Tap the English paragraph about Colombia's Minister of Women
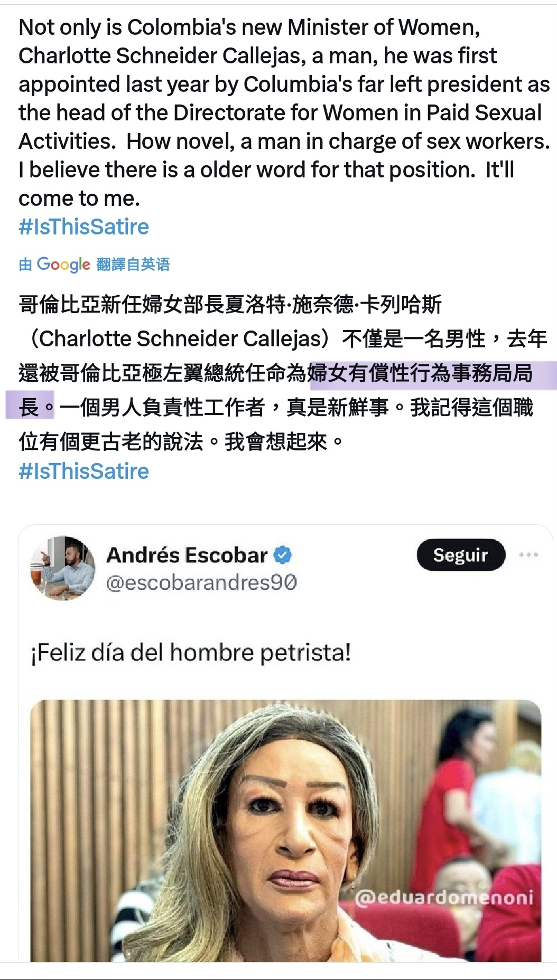This screenshot has height=980, width=557. tap(284, 113)
